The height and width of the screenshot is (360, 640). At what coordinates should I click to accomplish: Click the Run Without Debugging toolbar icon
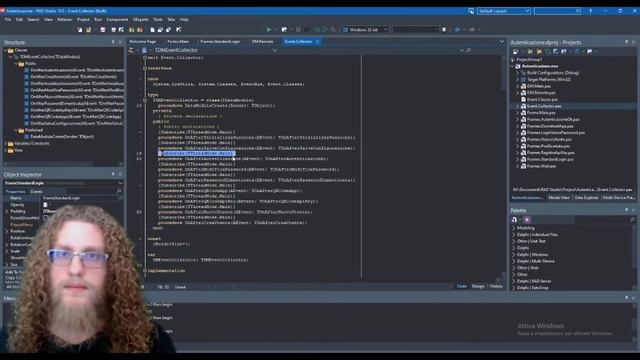(284, 29)
